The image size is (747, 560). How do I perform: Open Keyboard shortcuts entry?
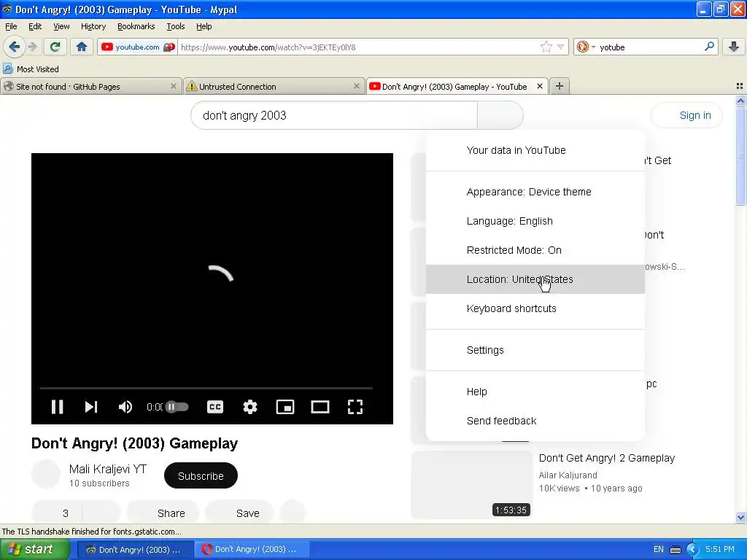point(535,308)
